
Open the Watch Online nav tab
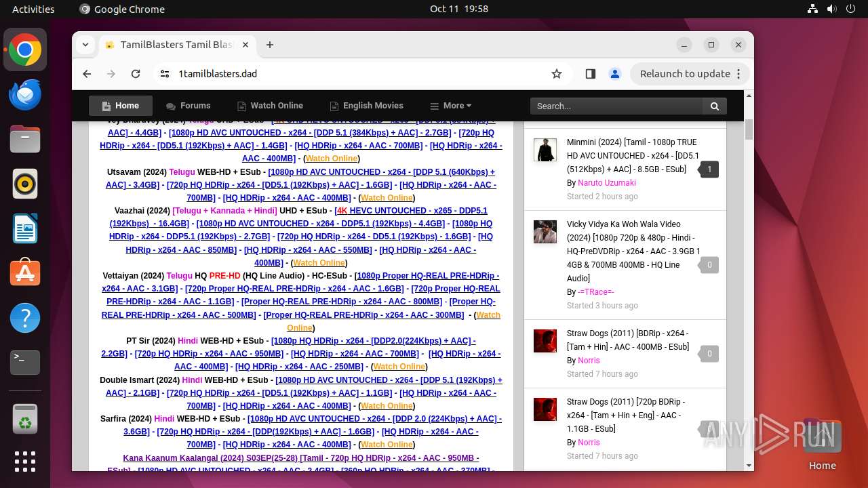270,106
